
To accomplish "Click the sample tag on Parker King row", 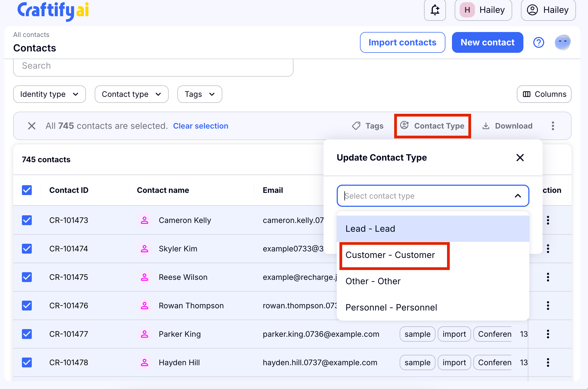I will [x=417, y=334].
